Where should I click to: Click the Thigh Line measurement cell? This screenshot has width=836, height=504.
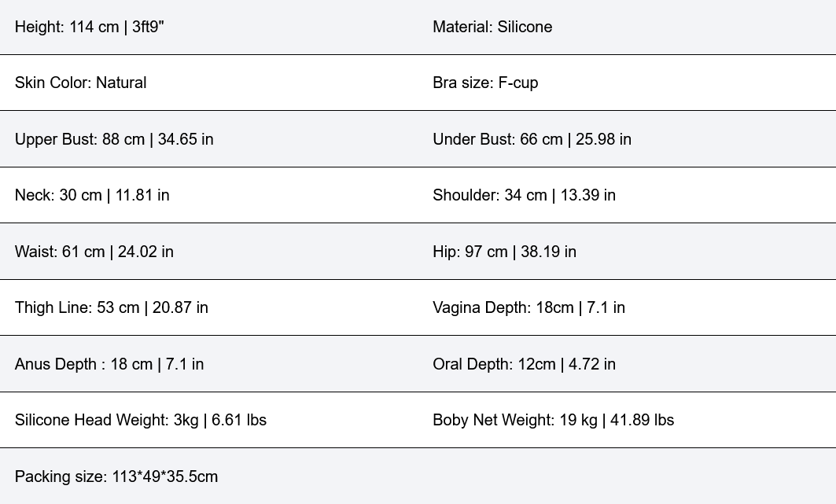coord(111,307)
